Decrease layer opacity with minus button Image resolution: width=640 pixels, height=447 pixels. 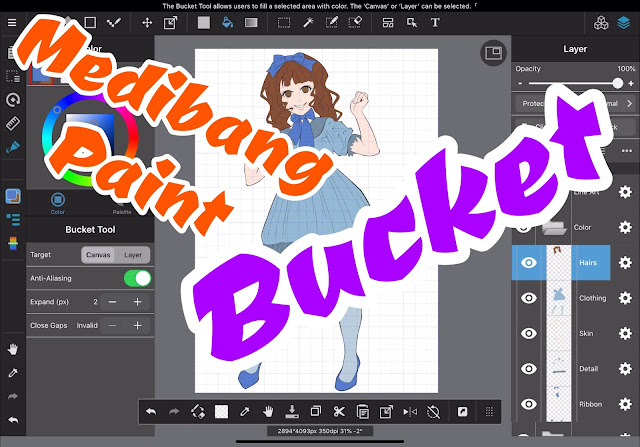pyautogui.click(x=520, y=83)
